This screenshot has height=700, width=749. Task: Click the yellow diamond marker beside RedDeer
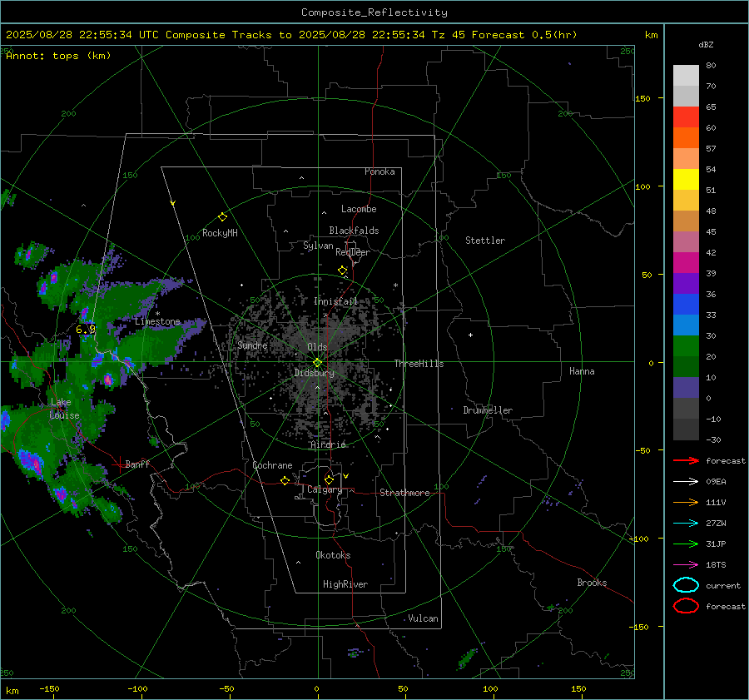click(x=342, y=271)
